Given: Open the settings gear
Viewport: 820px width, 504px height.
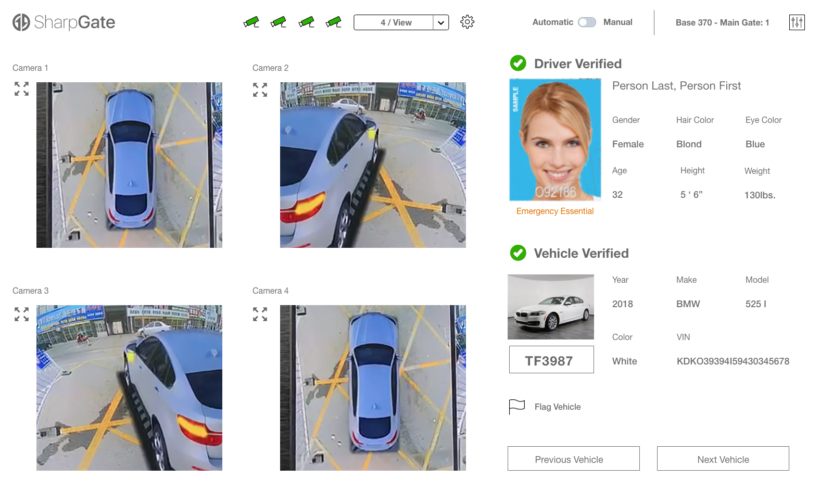Looking at the screenshot, I should pos(468,22).
